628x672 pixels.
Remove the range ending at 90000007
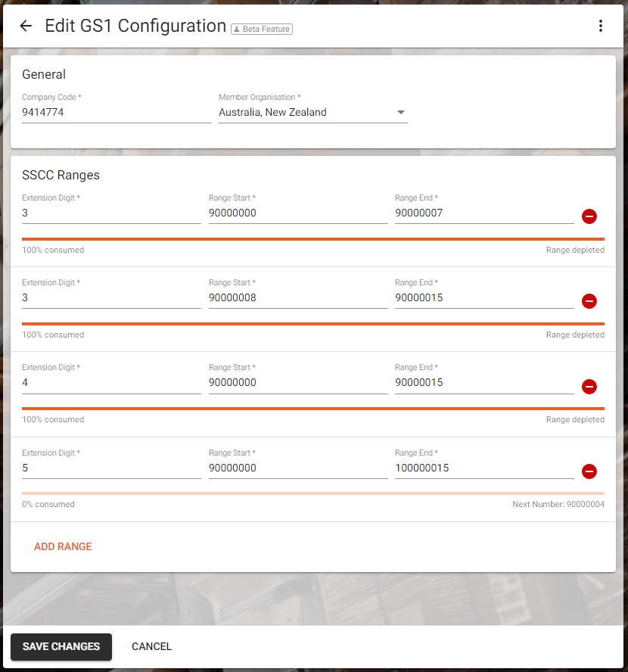click(589, 216)
